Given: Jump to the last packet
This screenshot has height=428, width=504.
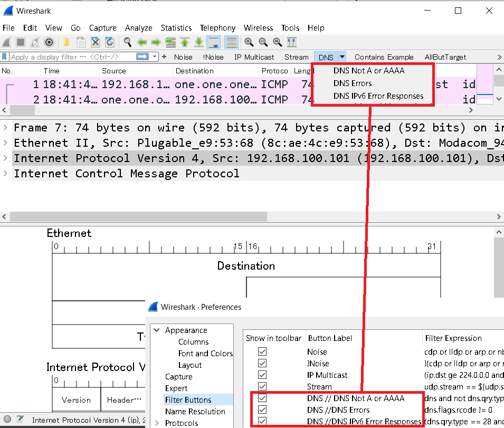Looking at the screenshot, I should point(199,42).
